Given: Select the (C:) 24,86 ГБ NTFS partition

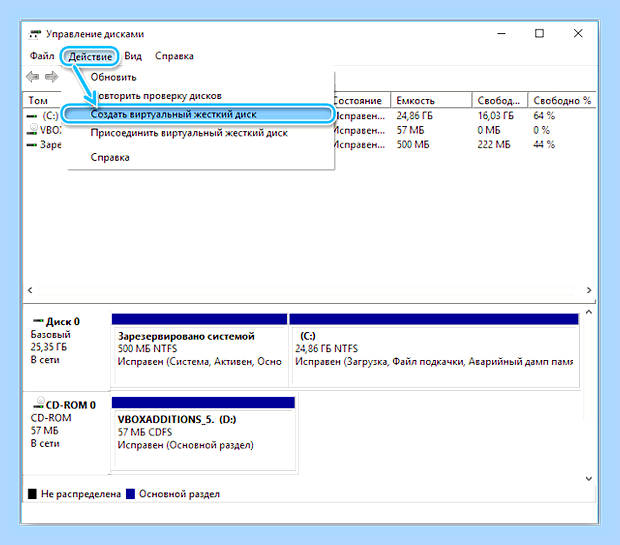Looking at the screenshot, I should [x=434, y=350].
